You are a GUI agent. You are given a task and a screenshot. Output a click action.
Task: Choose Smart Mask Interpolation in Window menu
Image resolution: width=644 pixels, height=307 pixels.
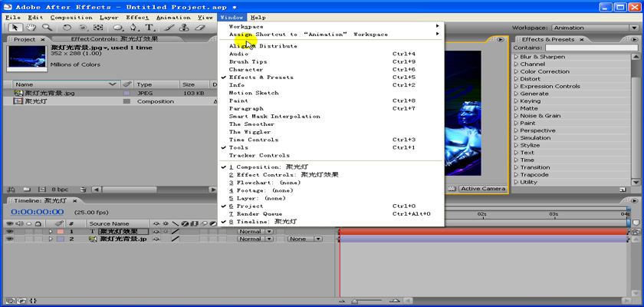[330, 117]
